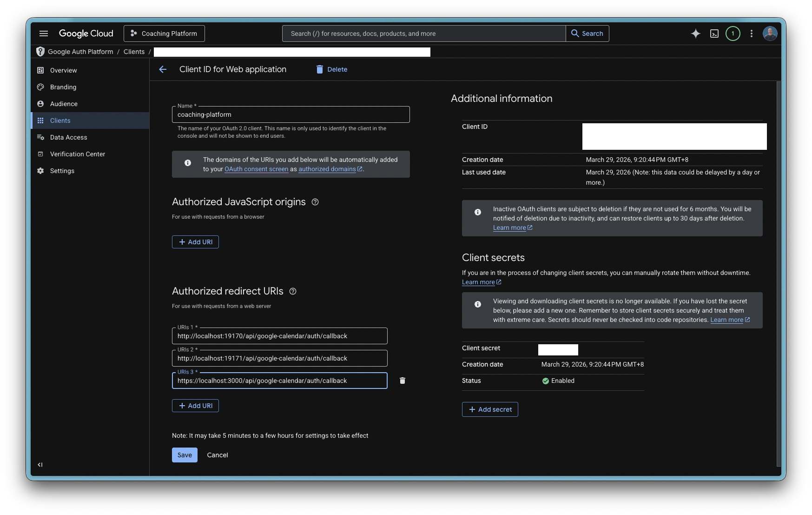Click into the client Name input field
The width and height of the screenshot is (812, 515).
click(290, 114)
